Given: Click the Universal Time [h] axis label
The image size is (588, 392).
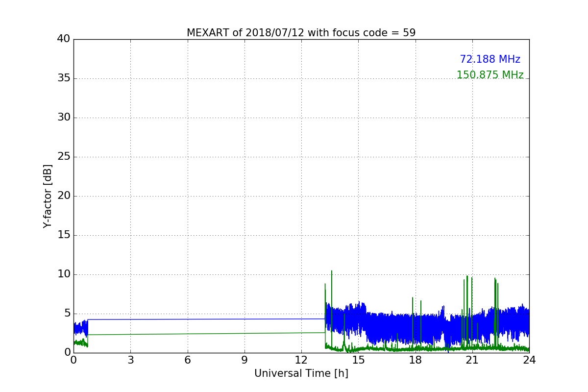Looking at the screenshot, I should tap(301, 373).
